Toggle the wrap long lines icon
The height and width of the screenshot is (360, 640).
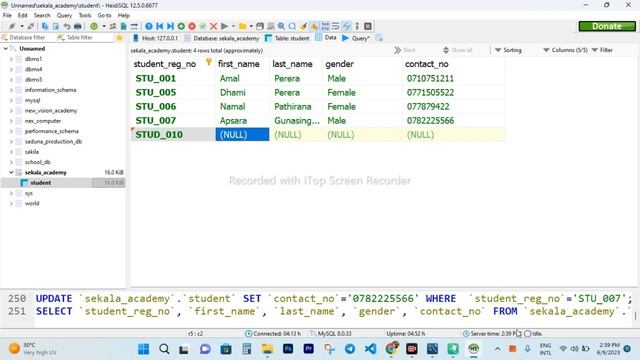(336, 26)
